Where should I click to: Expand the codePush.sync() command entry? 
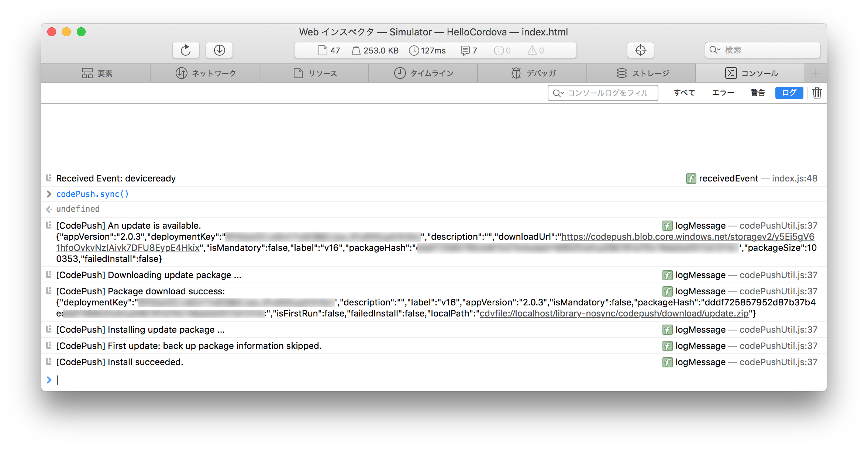(x=49, y=194)
